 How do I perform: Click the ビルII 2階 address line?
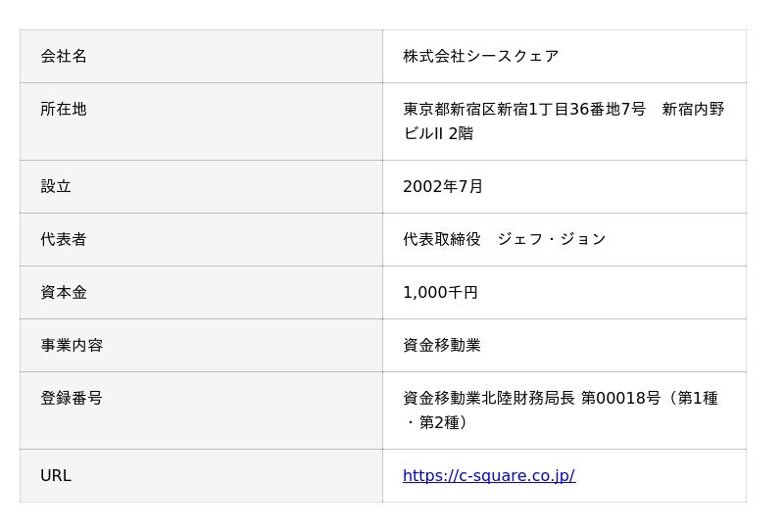pyautogui.click(x=438, y=134)
